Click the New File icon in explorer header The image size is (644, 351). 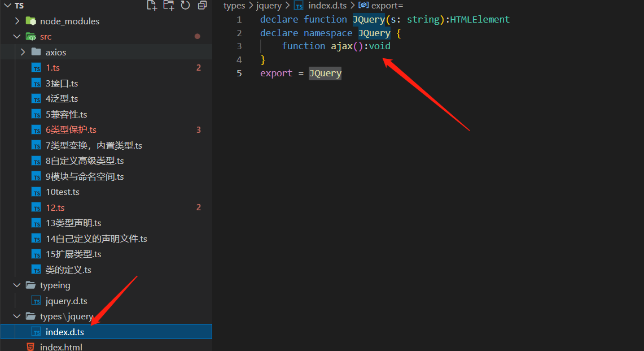click(x=152, y=5)
